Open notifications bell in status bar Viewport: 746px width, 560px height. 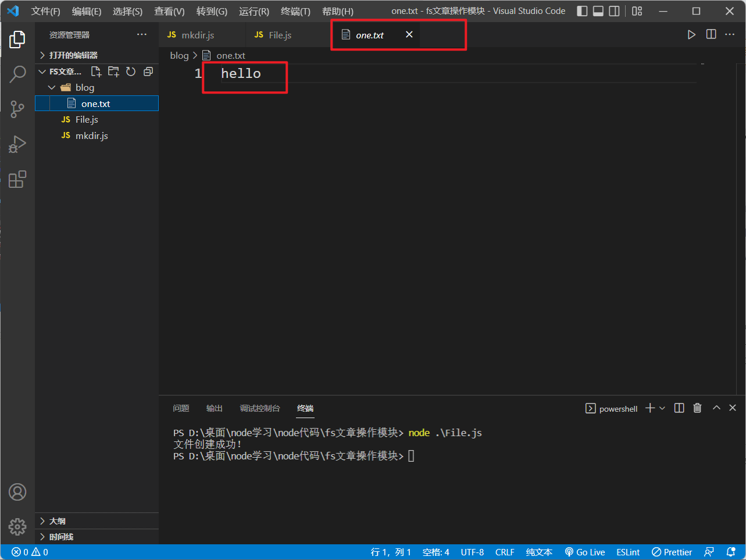click(x=731, y=552)
